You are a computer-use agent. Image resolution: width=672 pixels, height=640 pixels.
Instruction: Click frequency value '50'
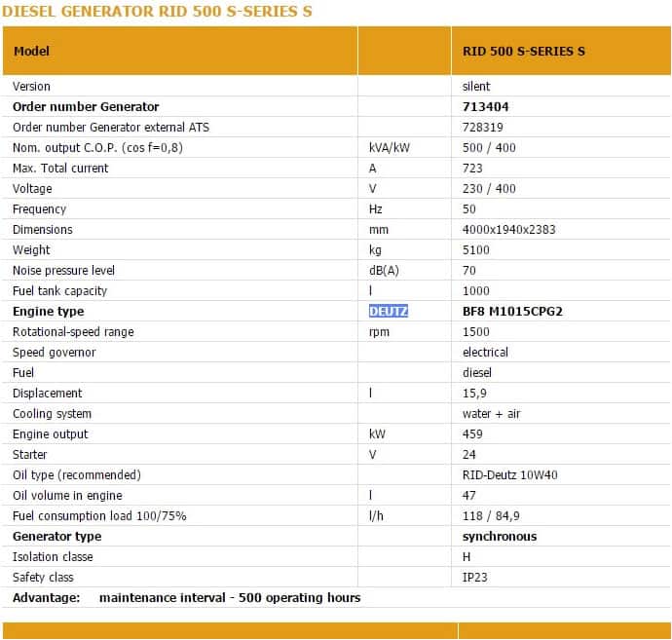click(x=468, y=209)
